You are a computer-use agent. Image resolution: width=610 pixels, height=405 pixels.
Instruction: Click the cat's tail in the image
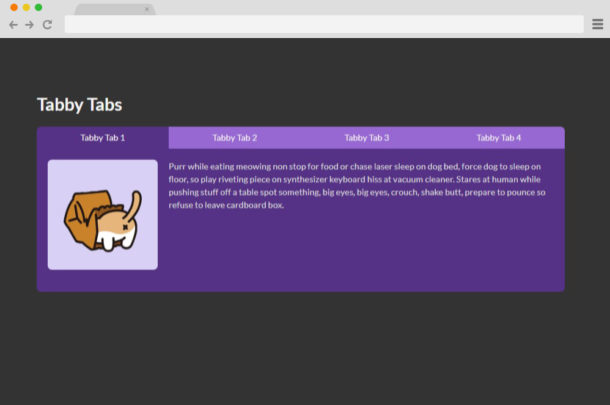134,205
